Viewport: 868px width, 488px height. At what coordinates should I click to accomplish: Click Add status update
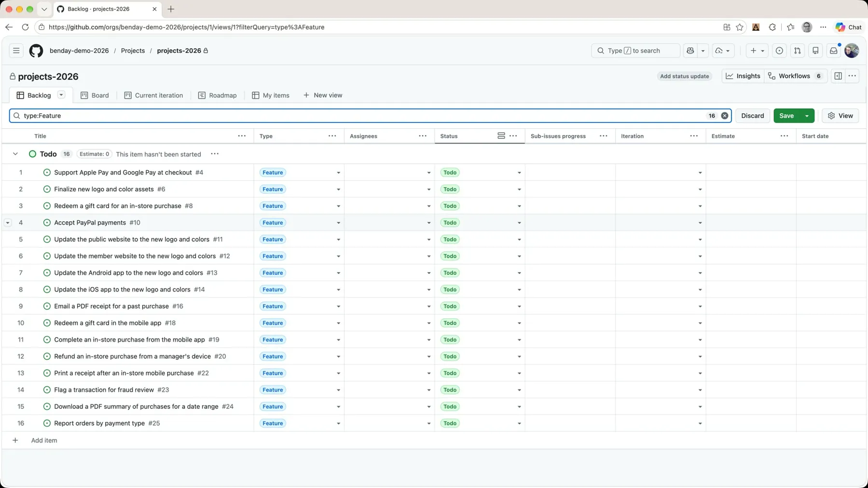point(684,76)
